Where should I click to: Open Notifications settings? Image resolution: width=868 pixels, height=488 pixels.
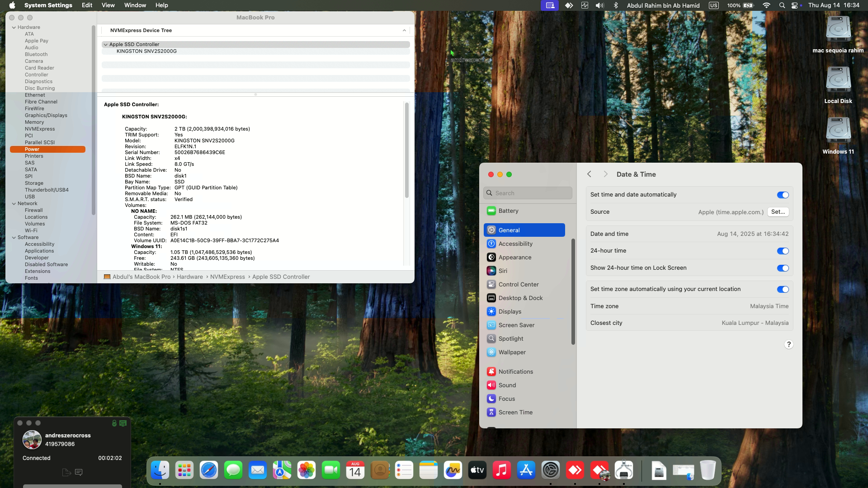pyautogui.click(x=524, y=372)
